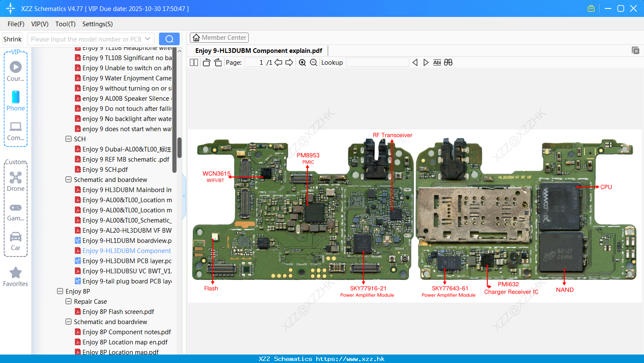The image size is (644, 363).
Task: Collapse the SCH folder
Action: pyautogui.click(x=69, y=139)
